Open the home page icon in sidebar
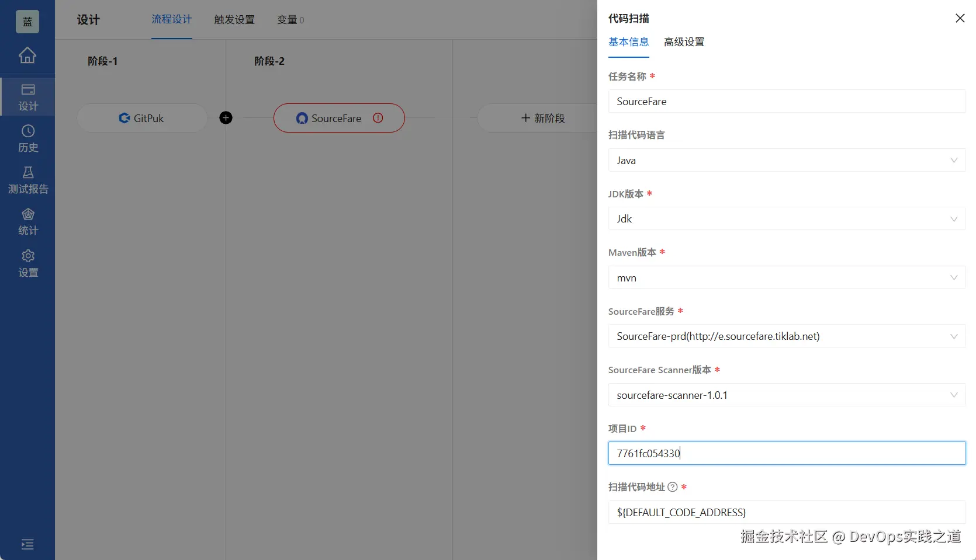Image resolution: width=976 pixels, height=560 pixels. point(27,55)
